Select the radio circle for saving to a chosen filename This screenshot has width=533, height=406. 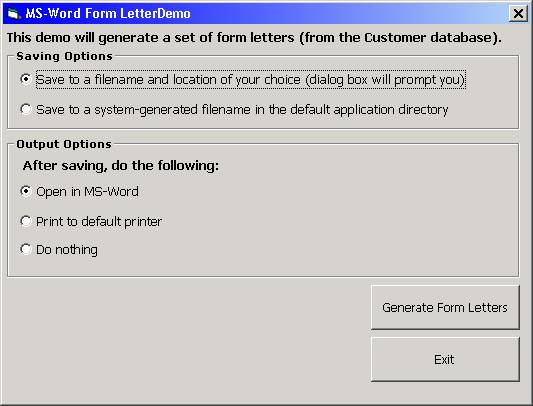pos(26,79)
